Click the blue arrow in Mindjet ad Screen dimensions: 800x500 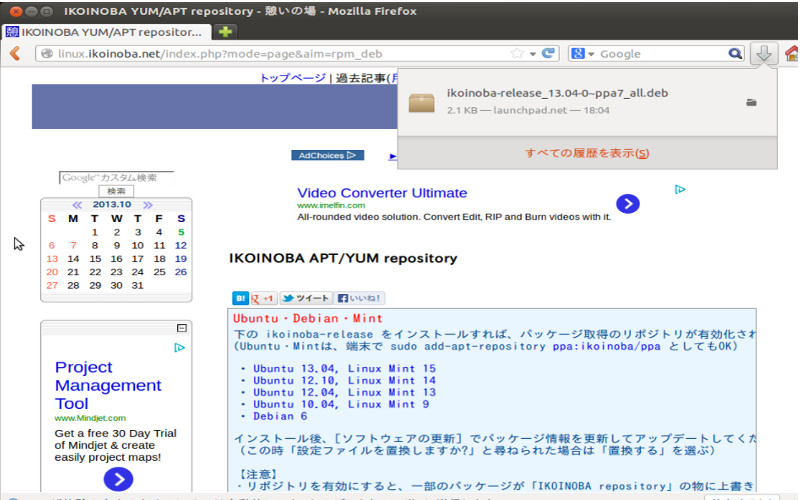pos(118,479)
